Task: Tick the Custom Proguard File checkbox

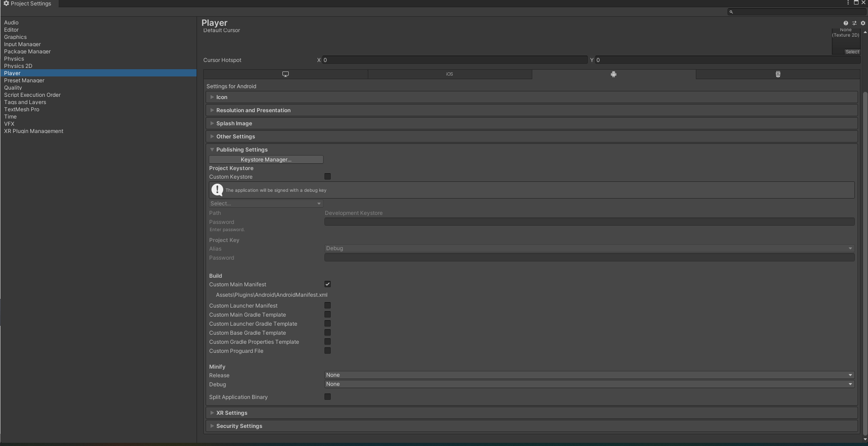Action: 328,351
